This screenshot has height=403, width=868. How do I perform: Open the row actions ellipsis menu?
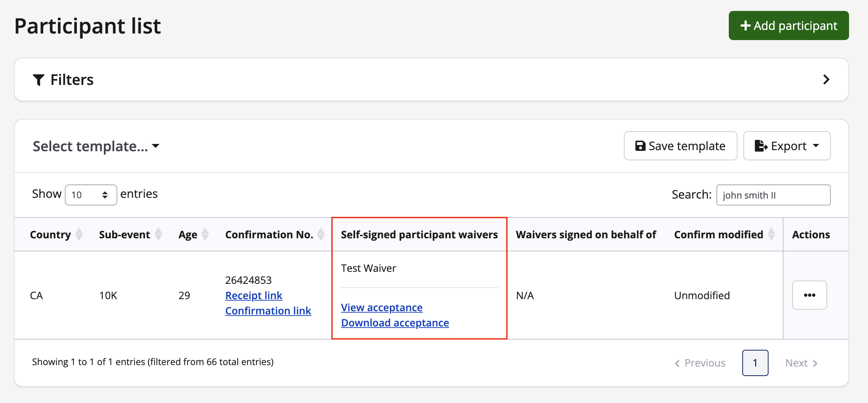(809, 295)
